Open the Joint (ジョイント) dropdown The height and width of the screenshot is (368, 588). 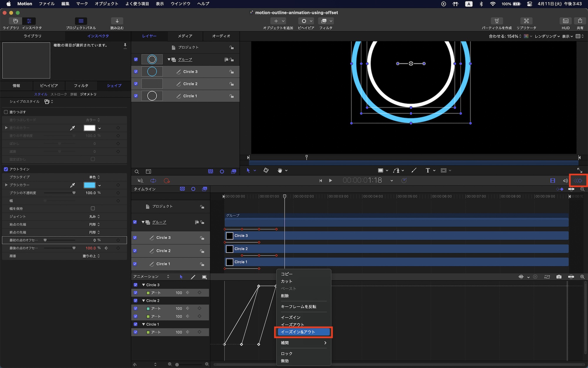tap(94, 216)
